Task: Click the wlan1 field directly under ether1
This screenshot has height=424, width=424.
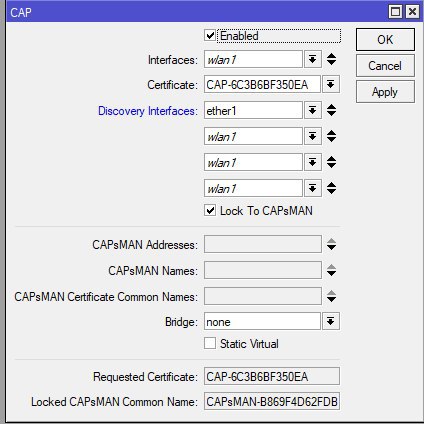Action: pos(253,136)
